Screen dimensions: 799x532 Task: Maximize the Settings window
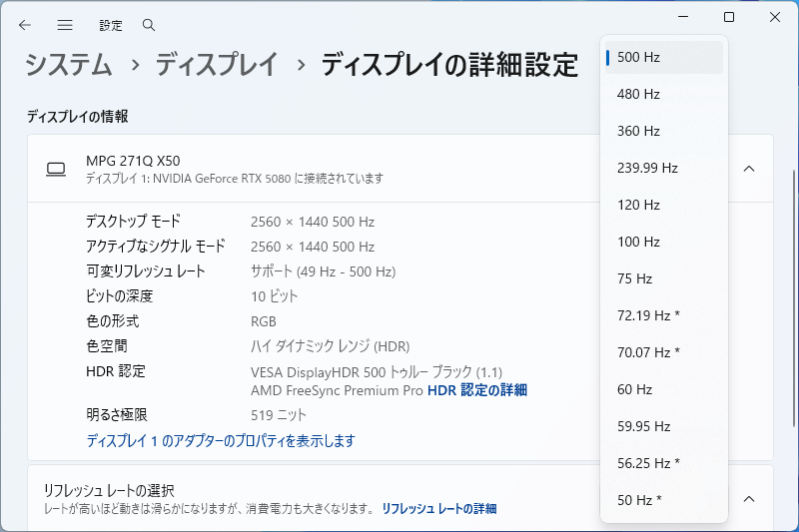pos(729,17)
